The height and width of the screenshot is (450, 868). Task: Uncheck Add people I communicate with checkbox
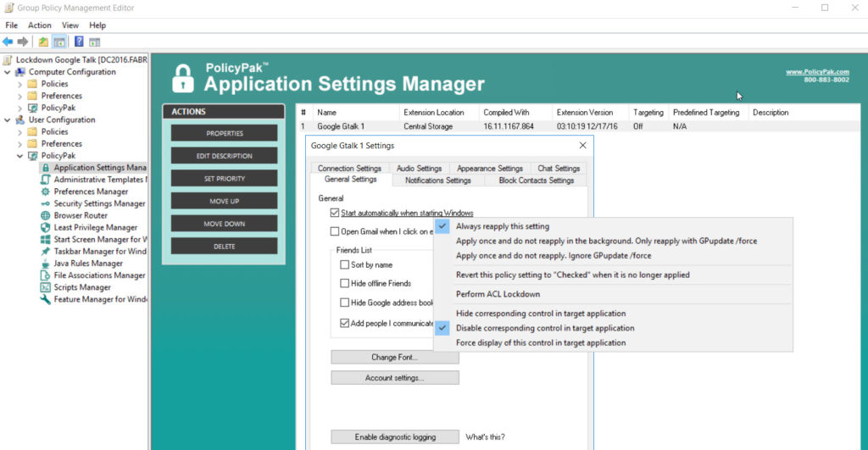tap(344, 323)
